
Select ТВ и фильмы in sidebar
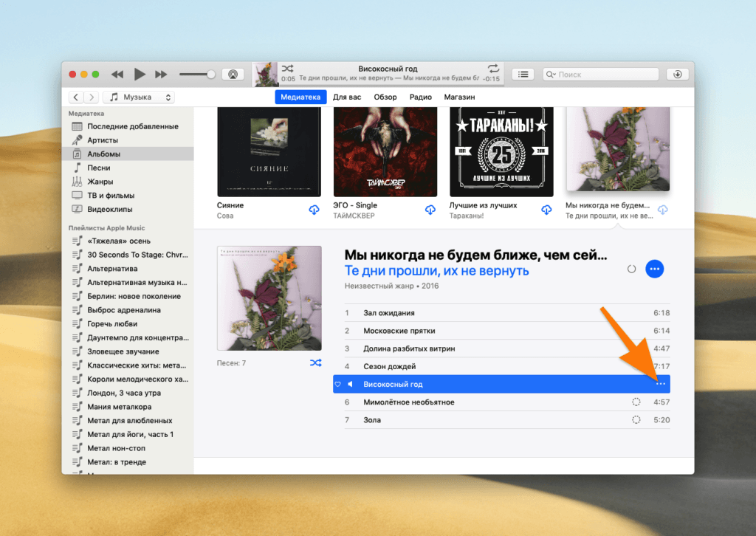click(128, 196)
